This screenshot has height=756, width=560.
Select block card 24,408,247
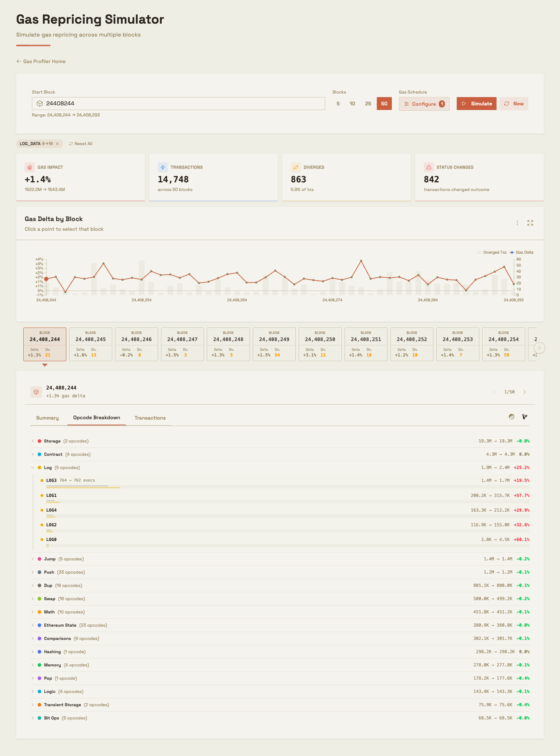click(x=182, y=344)
